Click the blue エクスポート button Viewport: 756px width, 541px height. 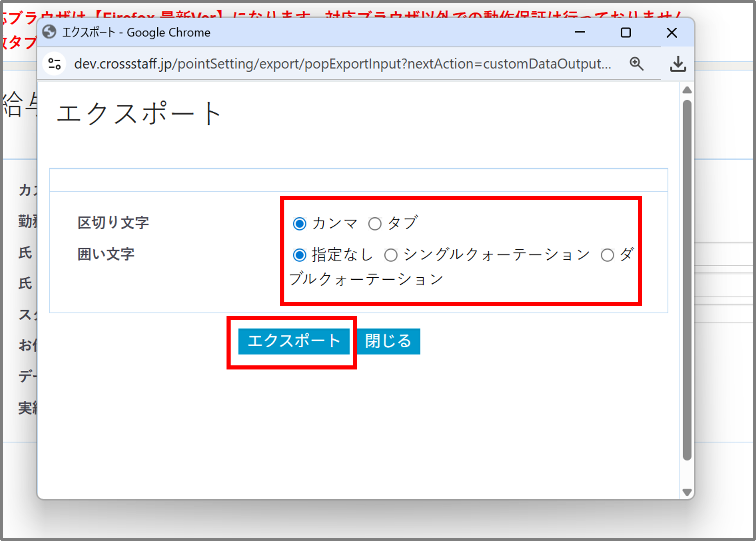pyautogui.click(x=294, y=342)
